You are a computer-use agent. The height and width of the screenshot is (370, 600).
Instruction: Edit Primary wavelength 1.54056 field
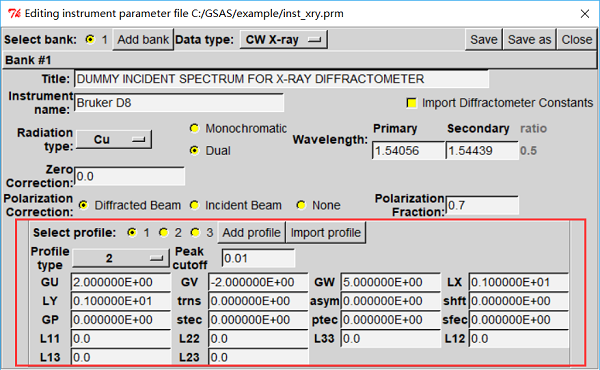pyautogui.click(x=408, y=150)
